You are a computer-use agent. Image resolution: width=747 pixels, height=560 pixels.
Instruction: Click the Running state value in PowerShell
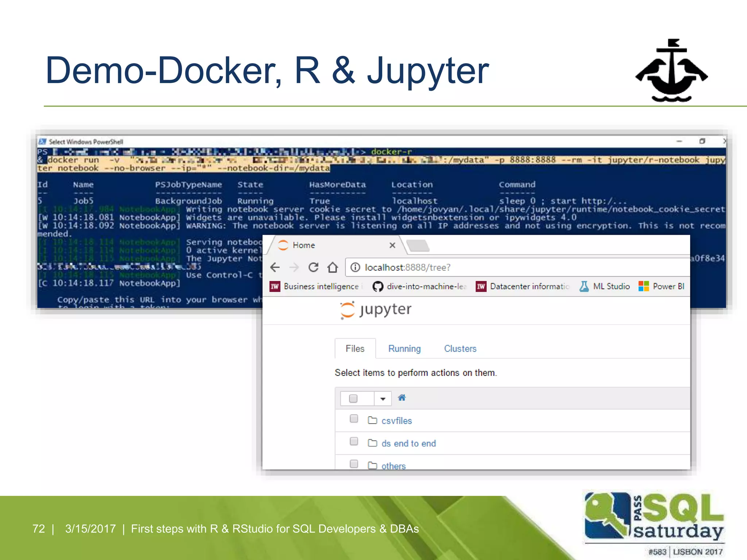[255, 201]
